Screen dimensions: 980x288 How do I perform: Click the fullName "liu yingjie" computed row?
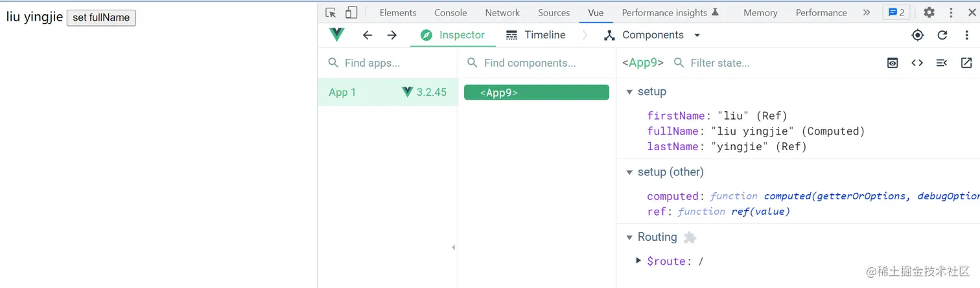click(x=756, y=131)
